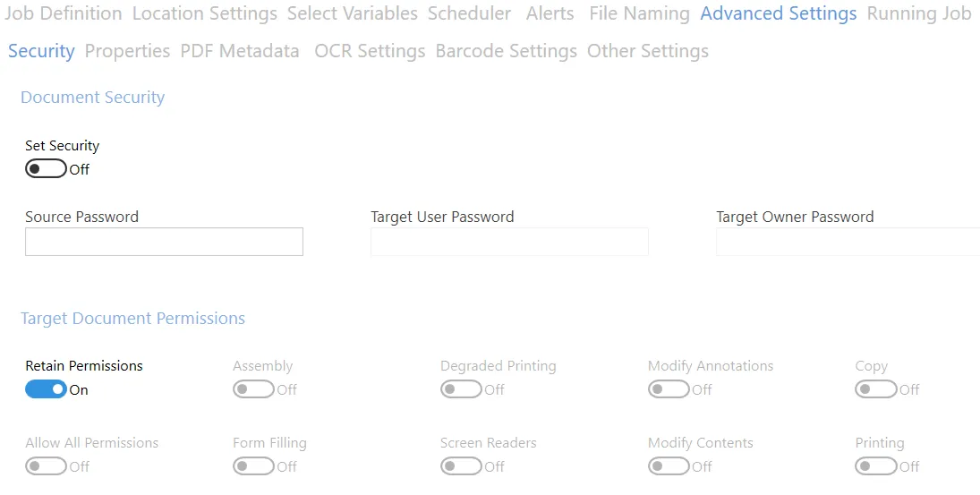Click the Source Password field

point(164,242)
